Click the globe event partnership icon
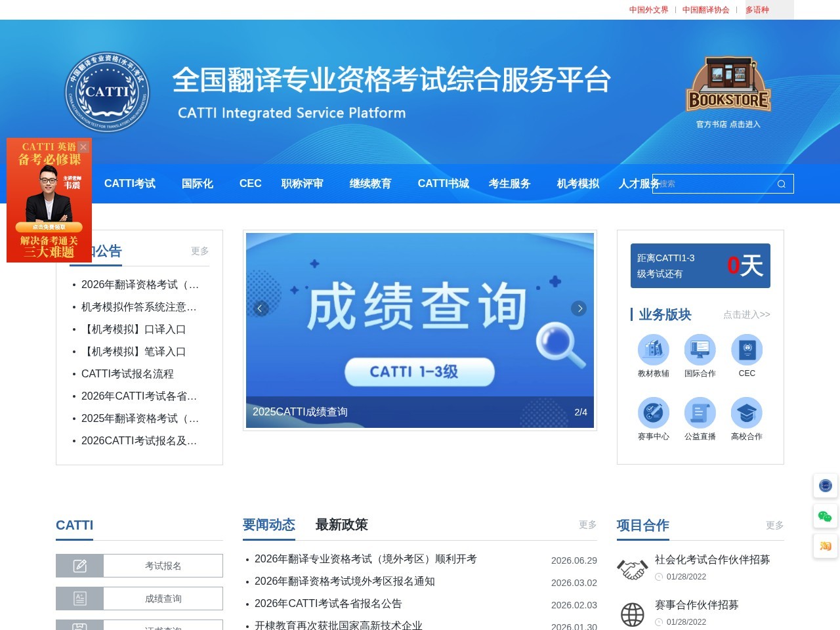The width and height of the screenshot is (840, 630). [x=633, y=614]
